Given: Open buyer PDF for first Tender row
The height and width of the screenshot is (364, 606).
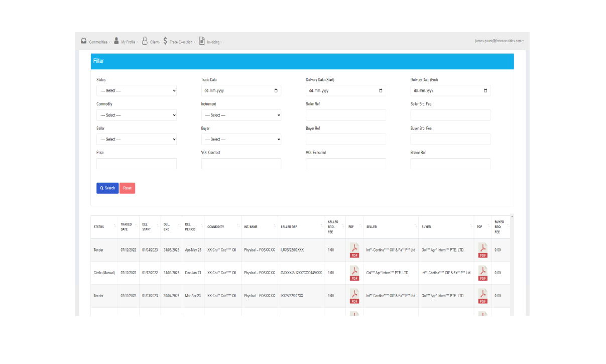Looking at the screenshot, I should (482, 250).
